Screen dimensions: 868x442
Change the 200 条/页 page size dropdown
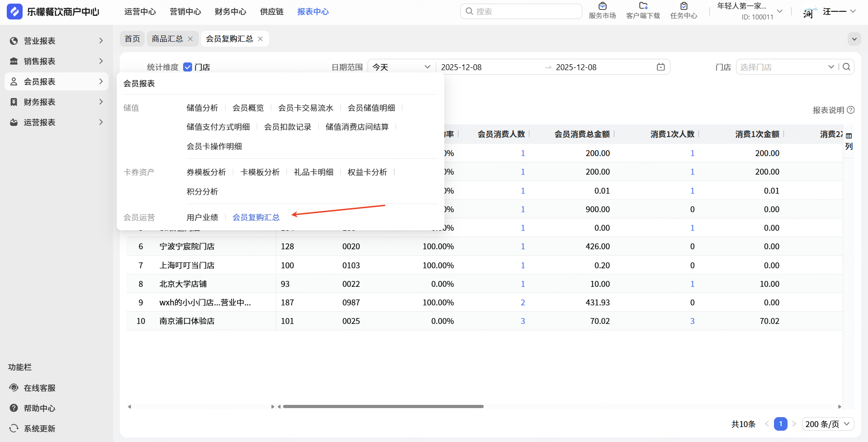pos(828,424)
